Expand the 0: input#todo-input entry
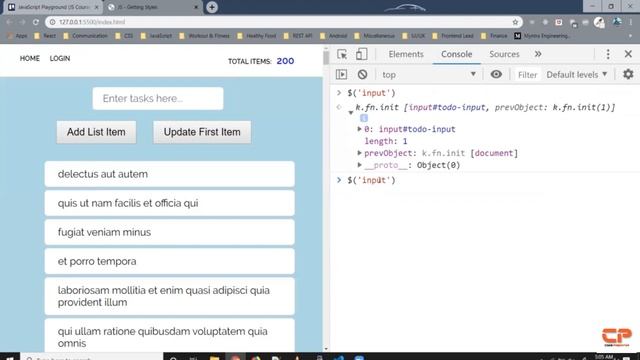 click(360, 129)
